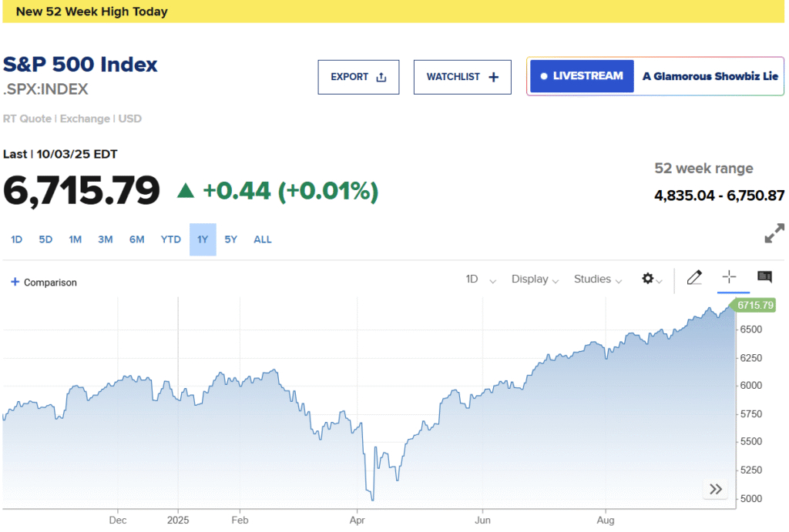Select the ALL time range tab
This screenshot has height=532, width=789.
pos(263,239)
